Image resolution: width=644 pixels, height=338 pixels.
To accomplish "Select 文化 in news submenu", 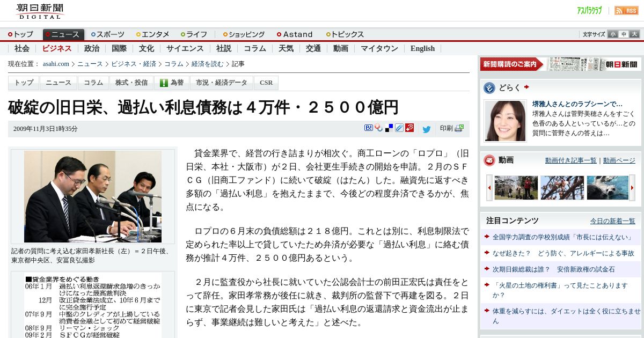I will click(x=147, y=48).
